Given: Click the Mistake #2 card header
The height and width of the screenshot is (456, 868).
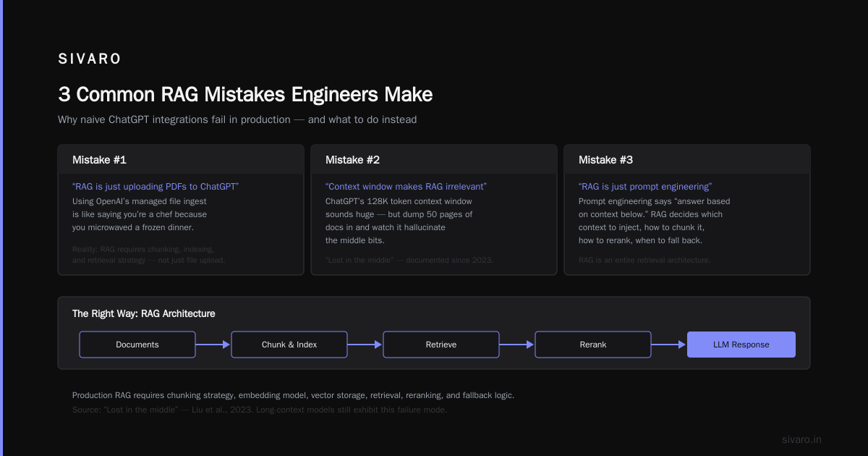Looking at the screenshot, I should point(434,159).
